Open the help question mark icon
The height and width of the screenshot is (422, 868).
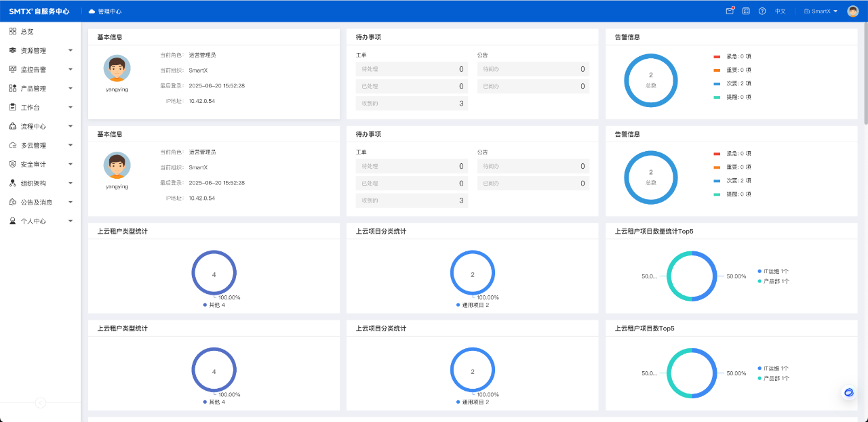[762, 11]
